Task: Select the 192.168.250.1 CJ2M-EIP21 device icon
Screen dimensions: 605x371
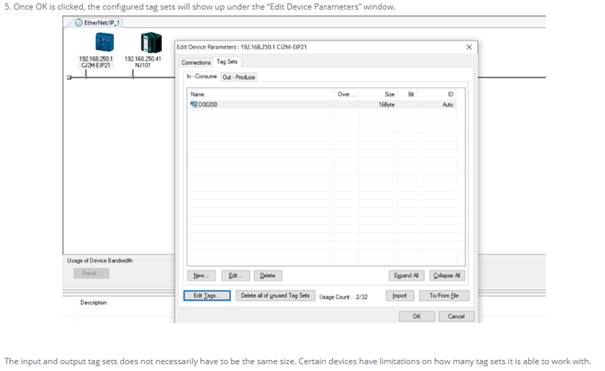Action: 105,42
